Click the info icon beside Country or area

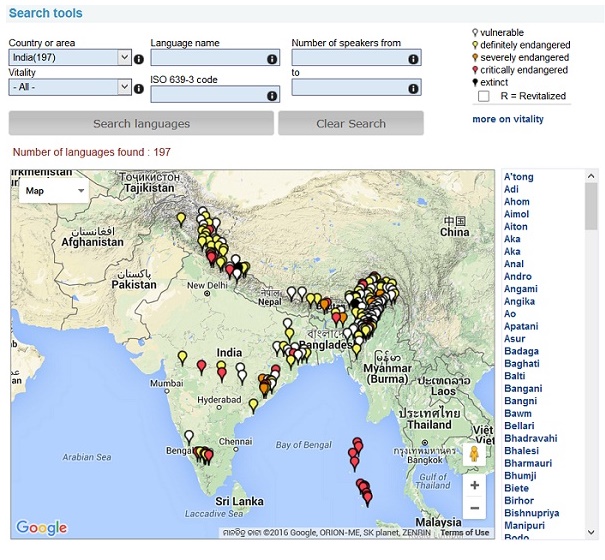[x=139, y=59]
